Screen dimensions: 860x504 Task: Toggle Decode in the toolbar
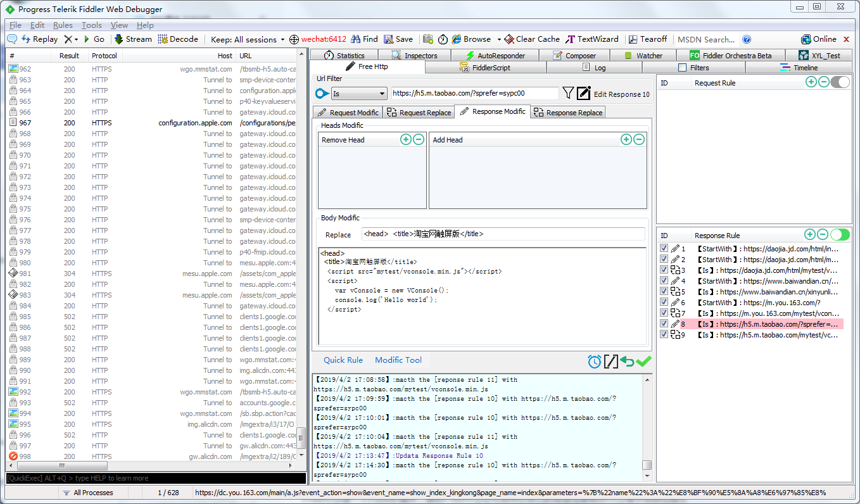178,39
